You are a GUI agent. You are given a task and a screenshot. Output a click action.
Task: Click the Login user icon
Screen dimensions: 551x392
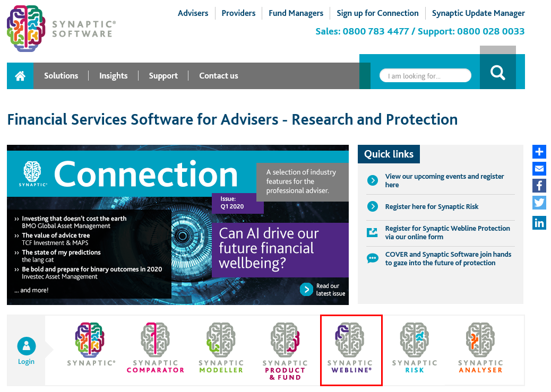point(27,346)
